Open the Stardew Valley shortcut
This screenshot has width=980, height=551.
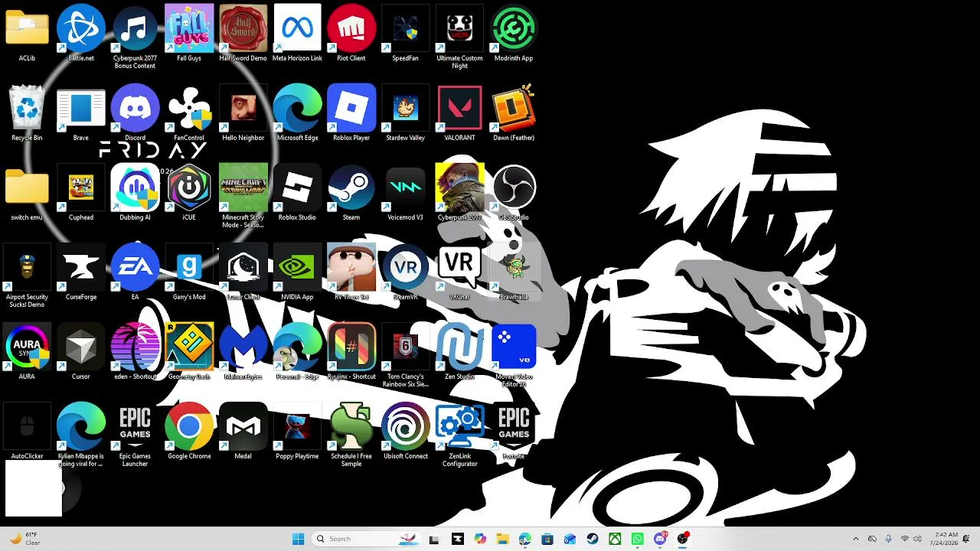(x=406, y=113)
